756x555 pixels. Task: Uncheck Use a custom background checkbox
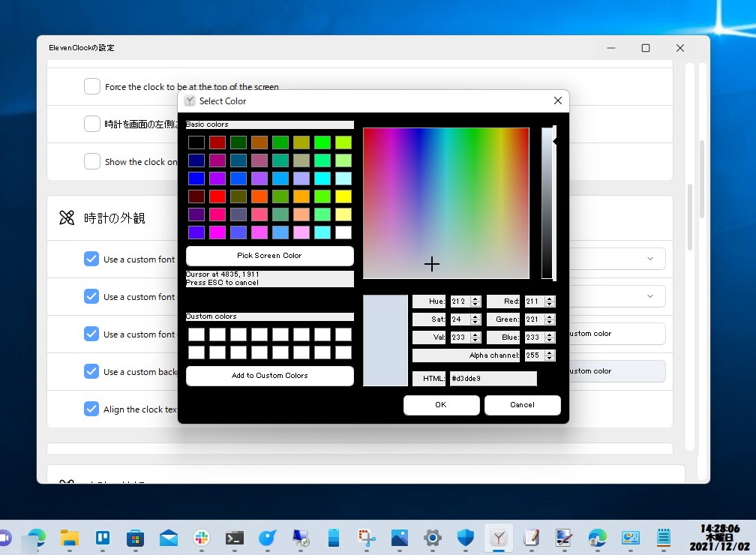click(x=91, y=371)
